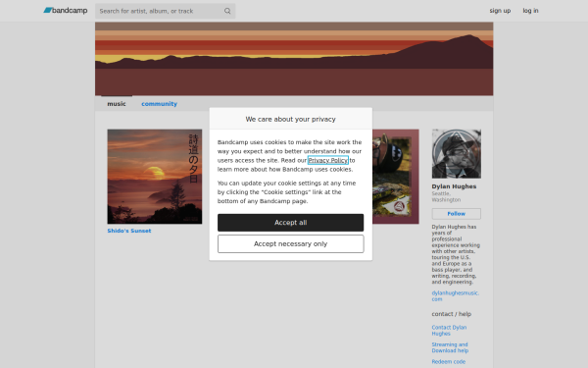Click the Dylan Hughes profile photo
Screen dimensions: 588x368
tap(457, 154)
